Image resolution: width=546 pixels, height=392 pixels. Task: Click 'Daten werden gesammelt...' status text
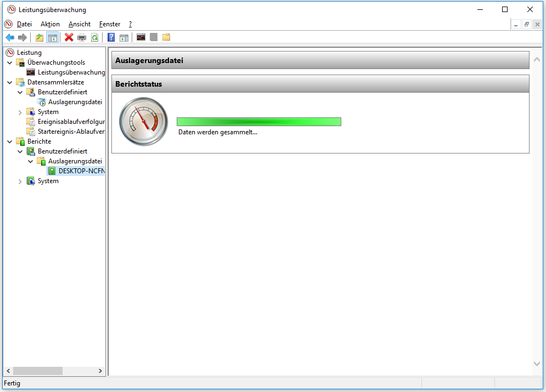[218, 132]
